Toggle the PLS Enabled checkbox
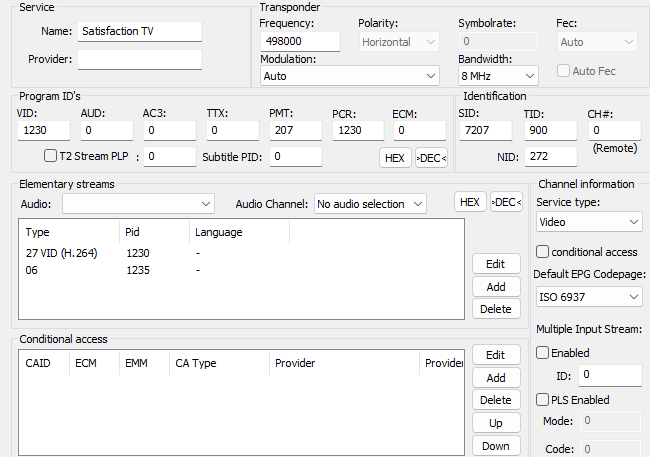The width and height of the screenshot is (650, 457). [542, 400]
